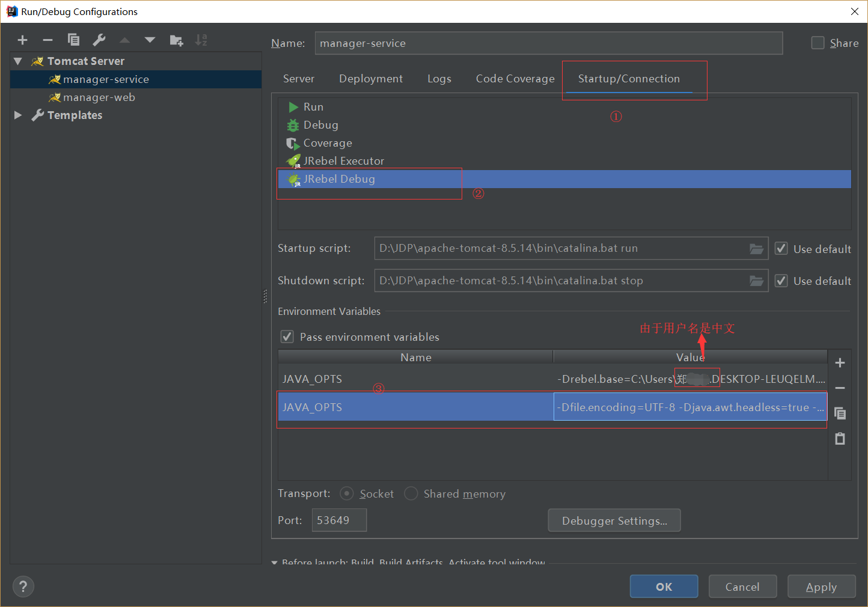Collapse the Before launch section

pos(275,563)
